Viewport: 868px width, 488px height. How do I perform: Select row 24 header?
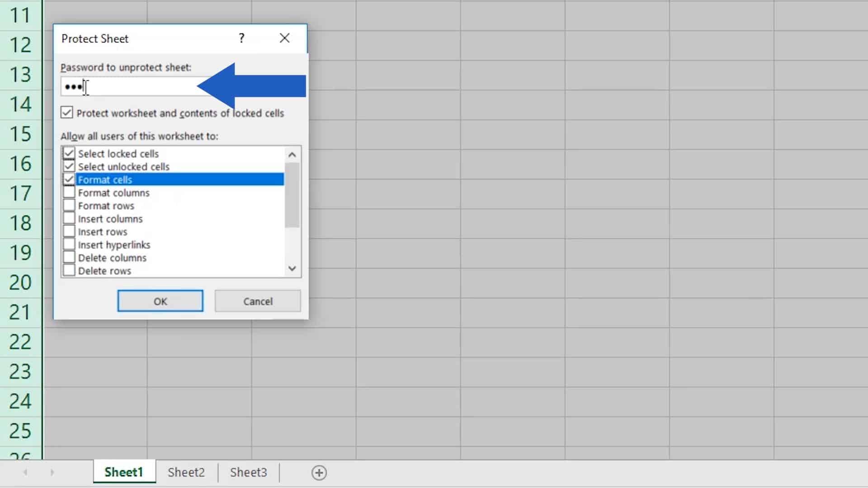(21, 401)
